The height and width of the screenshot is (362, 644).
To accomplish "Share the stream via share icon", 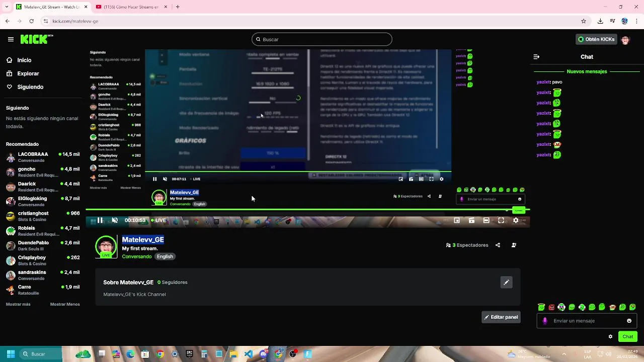I will point(498,245).
